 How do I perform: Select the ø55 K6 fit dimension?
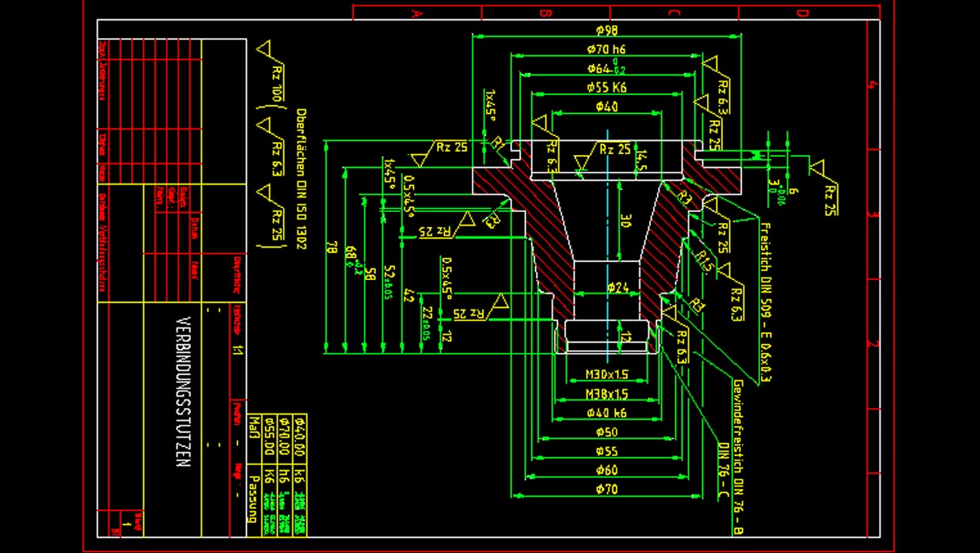pos(606,87)
